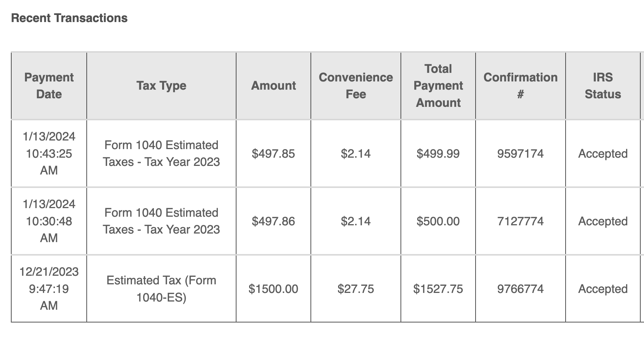This screenshot has width=644, height=340.
Task: Click the 1/13/2024 10:30:48 AM date cell
Action: pos(49,221)
